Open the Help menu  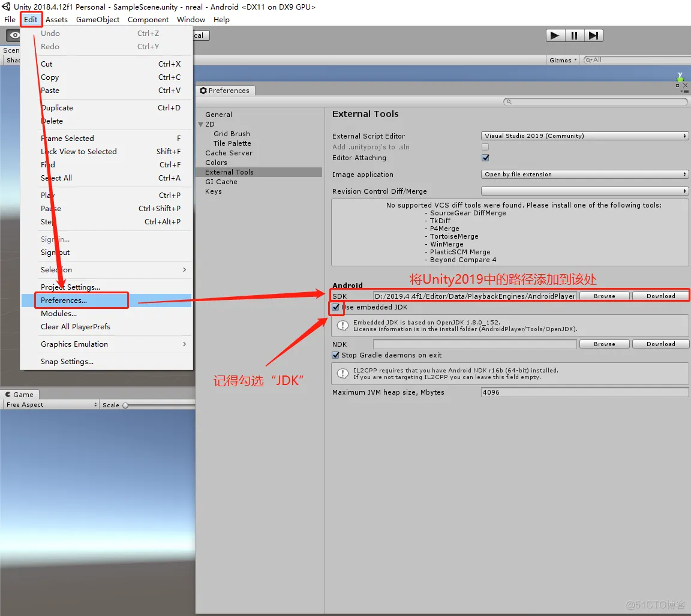click(221, 19)
